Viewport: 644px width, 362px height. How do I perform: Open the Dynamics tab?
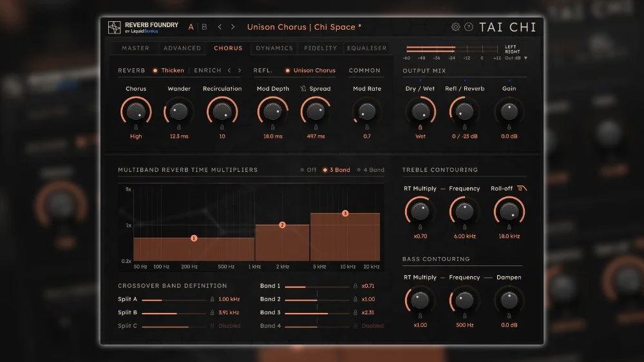coord(274,48)
